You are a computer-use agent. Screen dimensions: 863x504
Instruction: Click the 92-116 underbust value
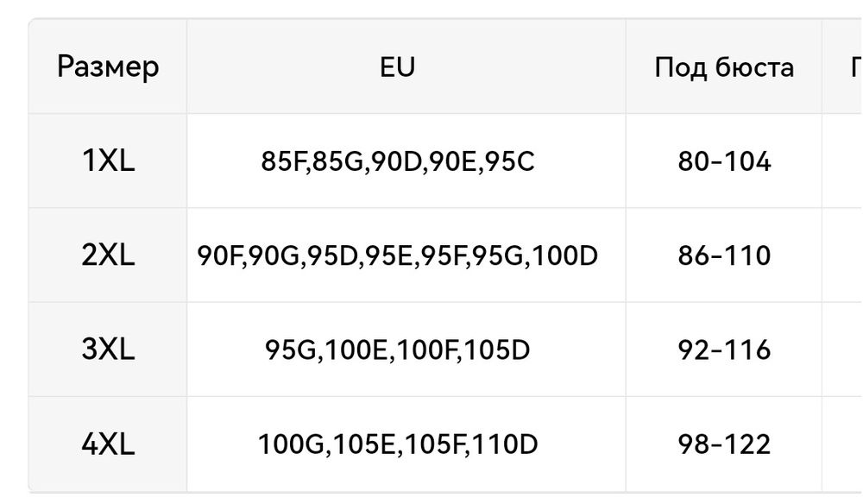click(724, 350)
